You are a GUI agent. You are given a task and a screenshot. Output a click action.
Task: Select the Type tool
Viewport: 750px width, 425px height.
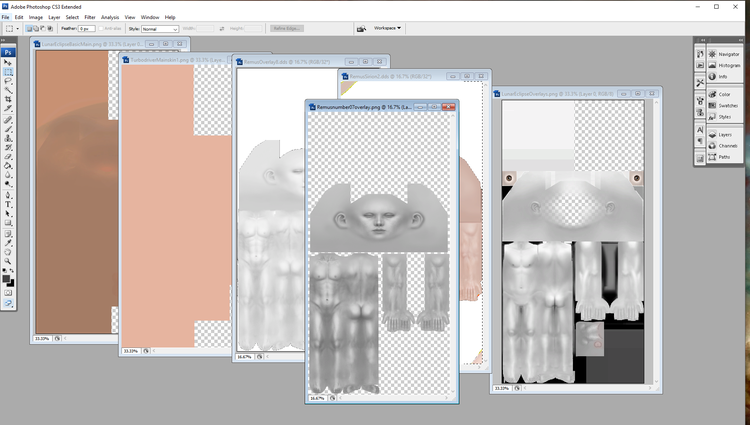(8, 204)
